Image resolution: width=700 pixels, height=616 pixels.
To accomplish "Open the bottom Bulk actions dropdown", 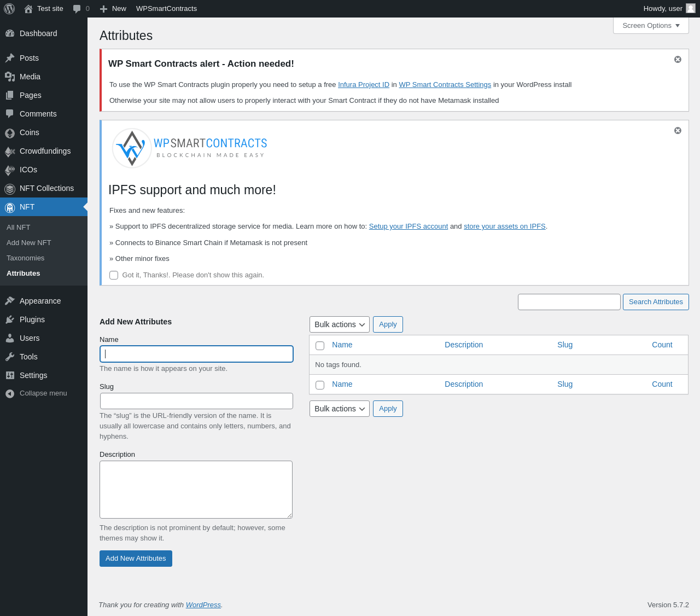I will pyautogui.click(x=340, y=409).
